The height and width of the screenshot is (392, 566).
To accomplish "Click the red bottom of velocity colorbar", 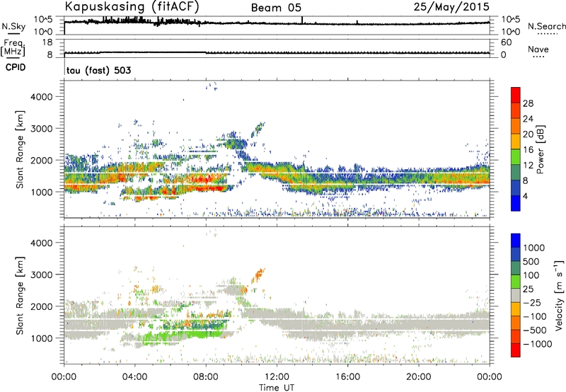I will coord(516,350).
